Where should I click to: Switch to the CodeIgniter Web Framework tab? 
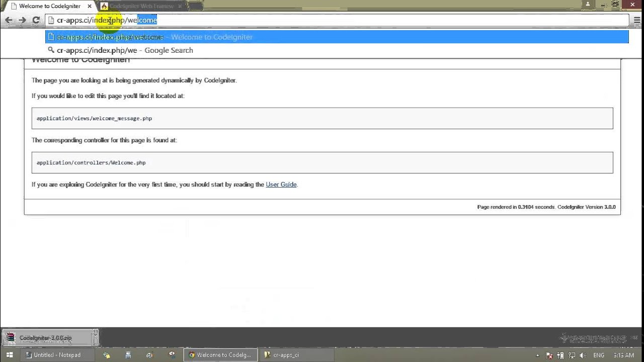141,6
